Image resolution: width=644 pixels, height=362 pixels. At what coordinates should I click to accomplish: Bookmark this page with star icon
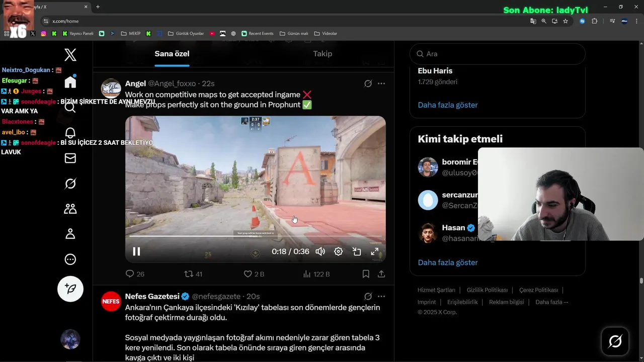click(x=566, y=21)
